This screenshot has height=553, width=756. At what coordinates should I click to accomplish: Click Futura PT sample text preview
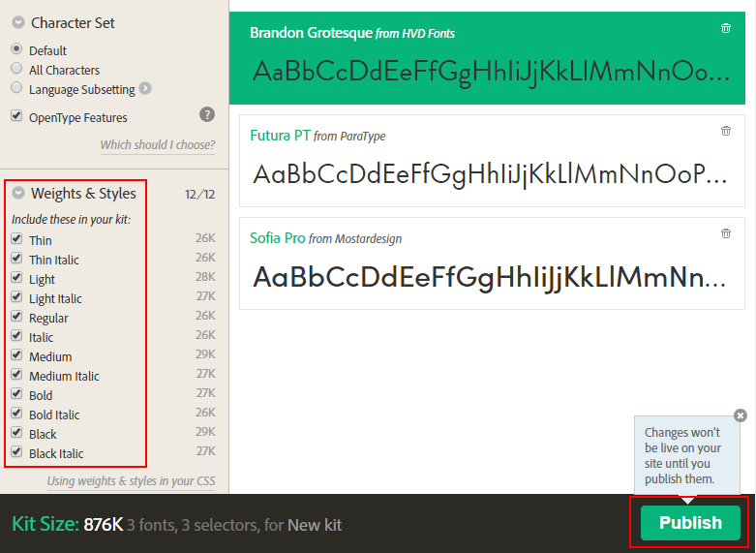490,174
